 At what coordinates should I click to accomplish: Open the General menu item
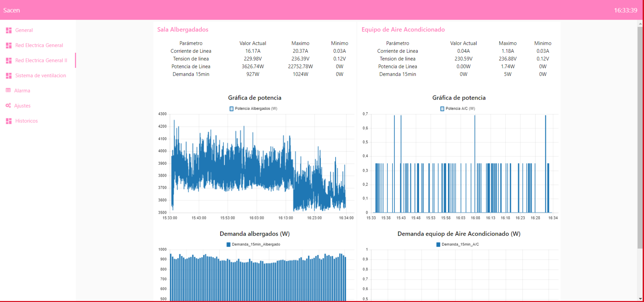(24, 30)
